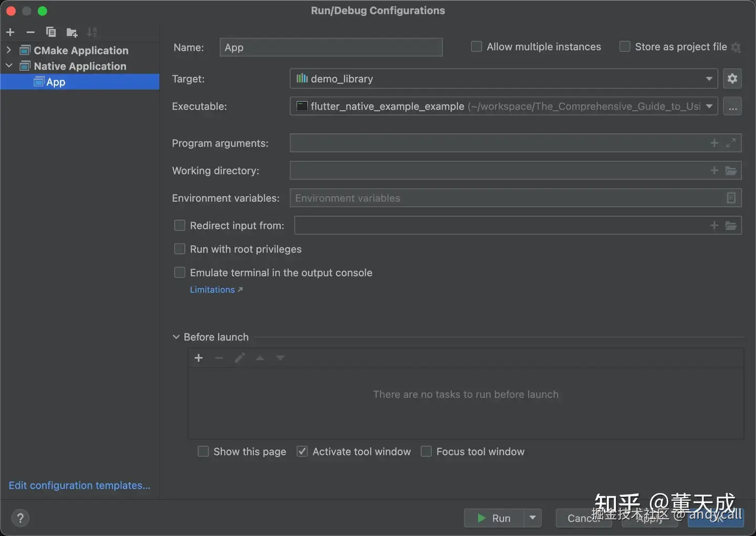Edit the before launch task
This screenshot has height=536, width=756.
pos(239,358)
